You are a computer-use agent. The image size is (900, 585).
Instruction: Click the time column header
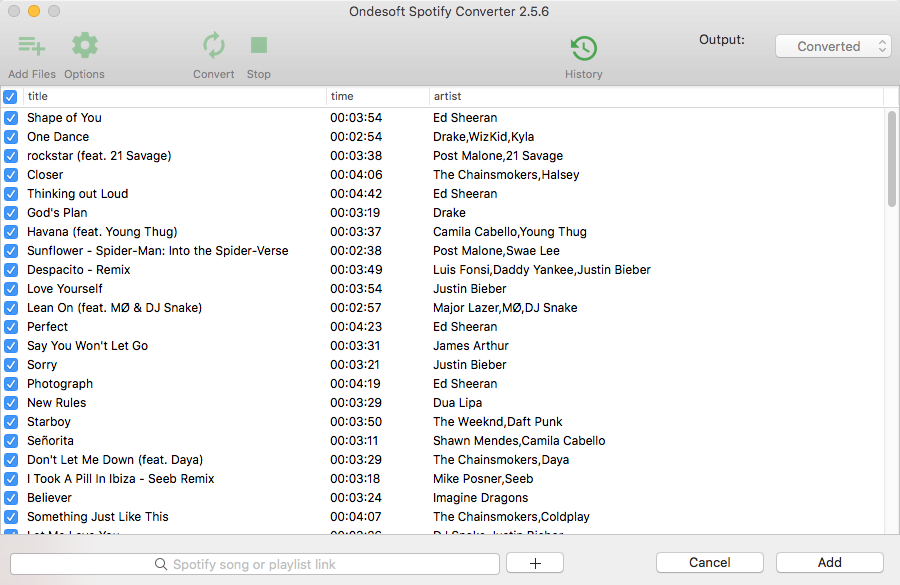[x=378, y=96]
